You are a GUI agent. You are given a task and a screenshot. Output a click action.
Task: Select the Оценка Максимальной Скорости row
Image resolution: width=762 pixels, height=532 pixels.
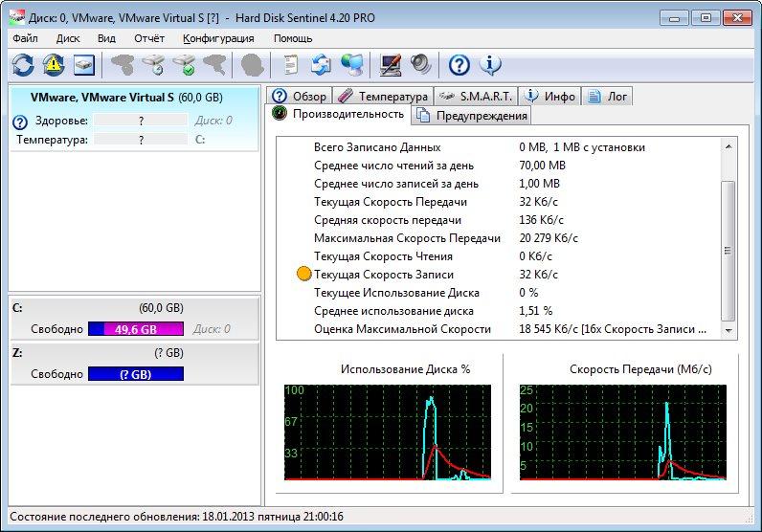(x=500, y=329)
